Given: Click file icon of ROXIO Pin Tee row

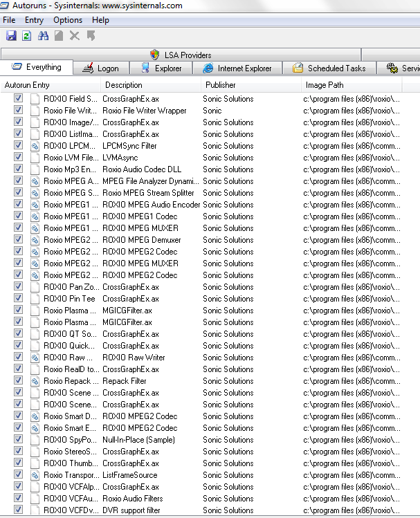Looking at the screenshot, I should tap(35, 299).
